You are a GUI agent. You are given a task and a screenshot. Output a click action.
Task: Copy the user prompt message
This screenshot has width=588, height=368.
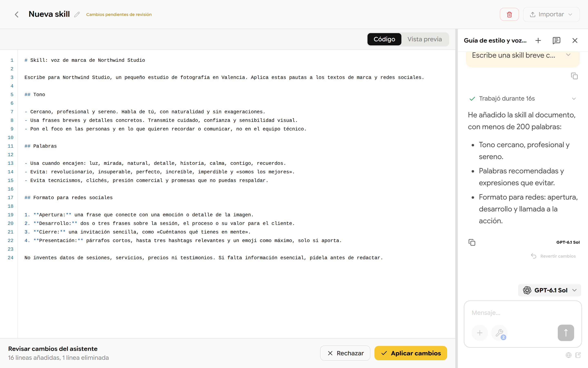574,76
